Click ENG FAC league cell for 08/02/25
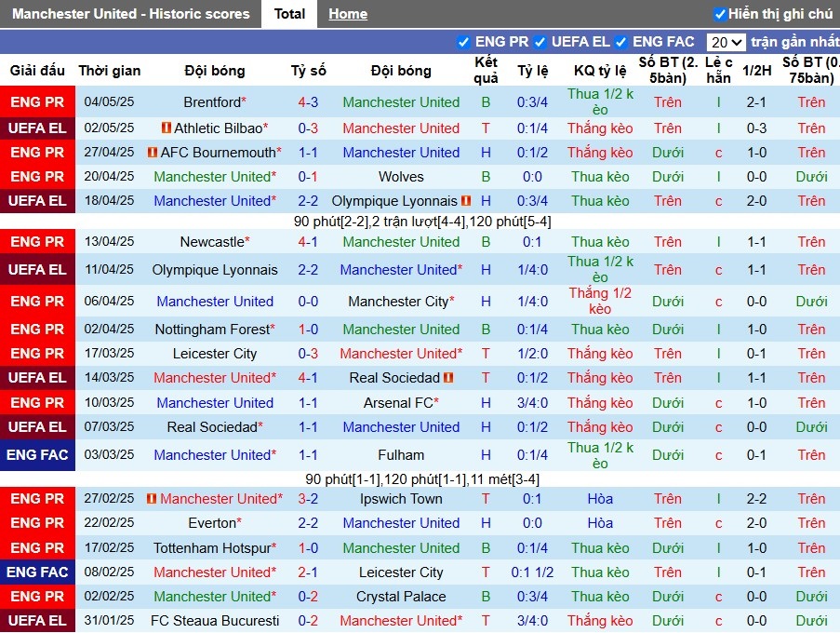Screen dimensions: 840x633 [x=37, y=572]
